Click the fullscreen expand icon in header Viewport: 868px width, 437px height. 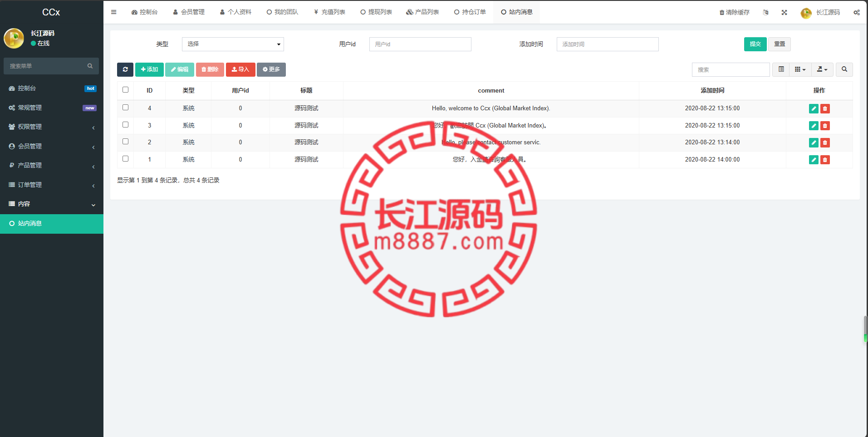point(784,12)
